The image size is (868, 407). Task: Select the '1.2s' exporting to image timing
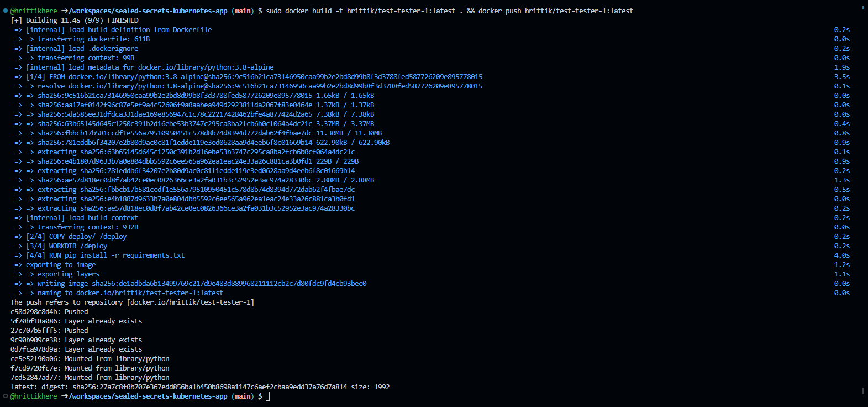click(842, 264)
